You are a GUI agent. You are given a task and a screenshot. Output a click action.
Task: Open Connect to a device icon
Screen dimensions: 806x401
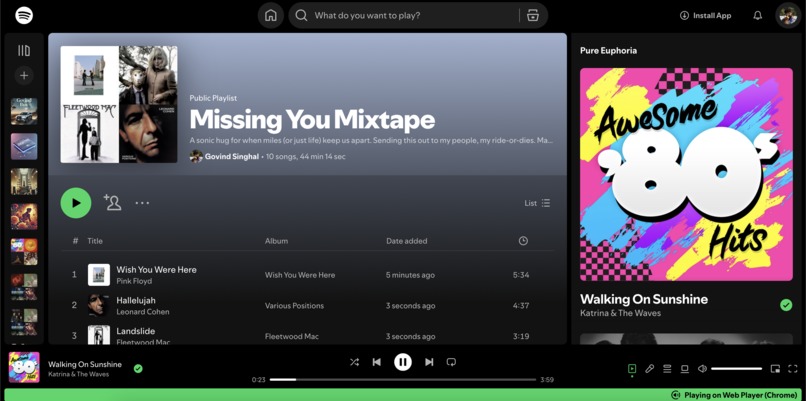(685, 369)
